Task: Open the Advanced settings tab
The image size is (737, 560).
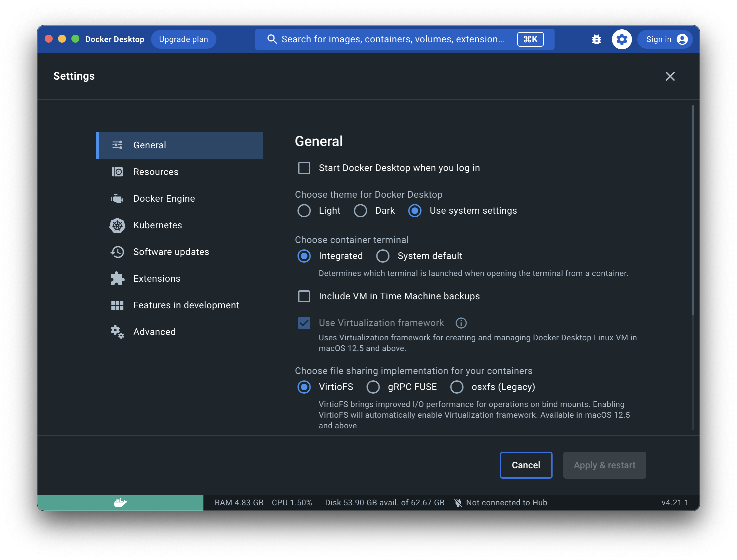Action: coord(179,332)
